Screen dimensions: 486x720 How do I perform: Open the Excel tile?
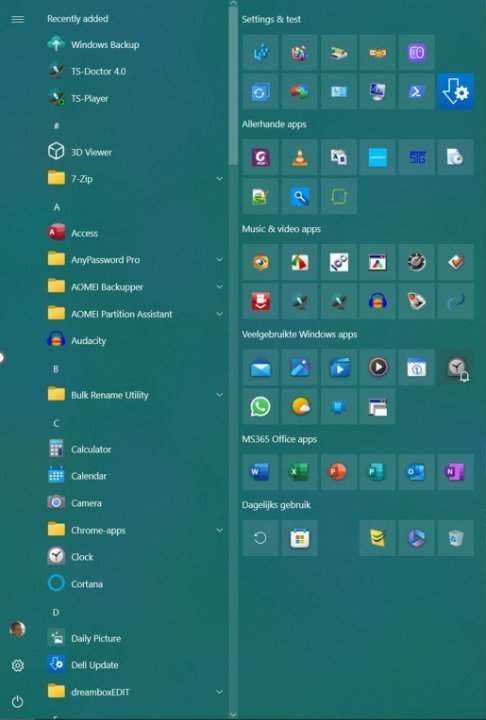(x=300, y=472)
